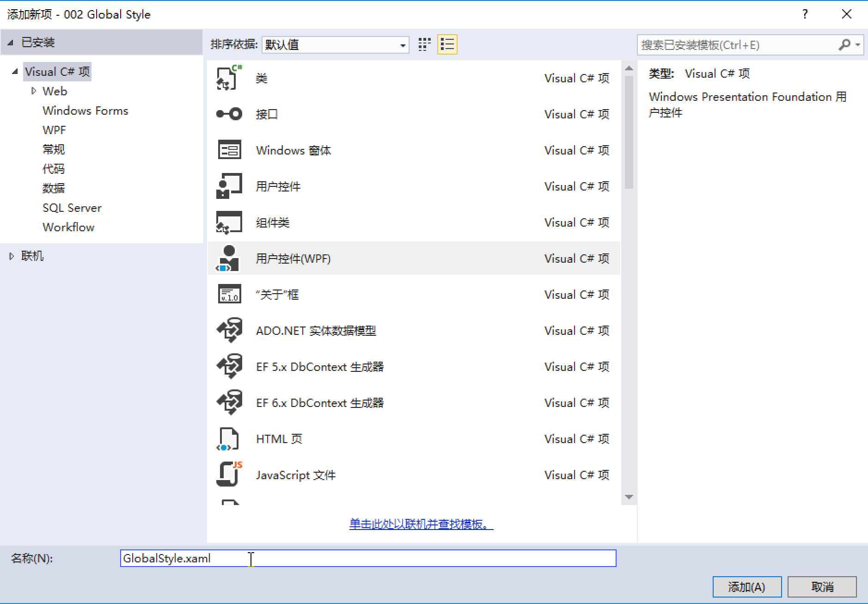Click the search magnifier icon
This screenshot has width=868, height=604.
pos(845,44)
